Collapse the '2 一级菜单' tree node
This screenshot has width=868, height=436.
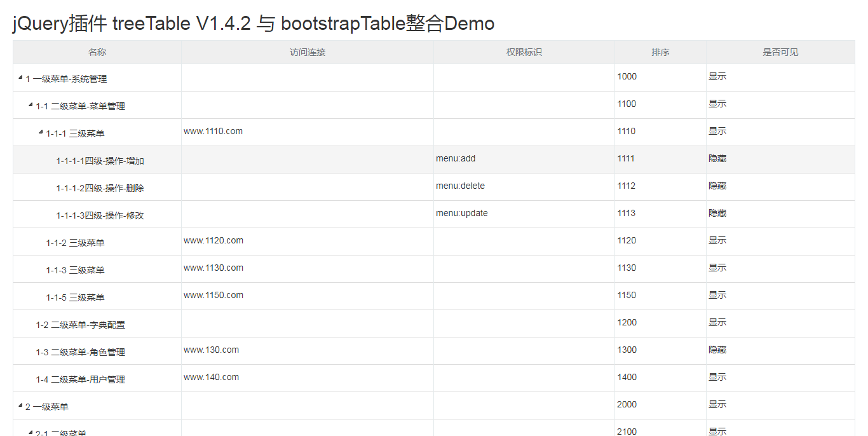coord(20,405)
